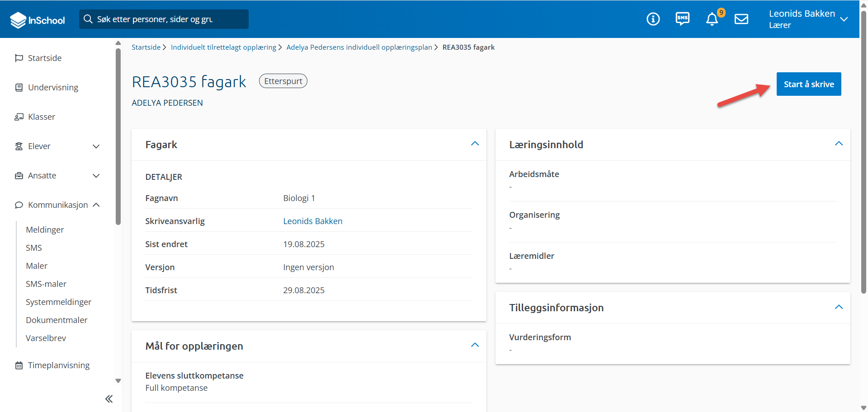868x412 pixels.
Task: Open Systemmeldinger in sidebar
Action: 58,302
